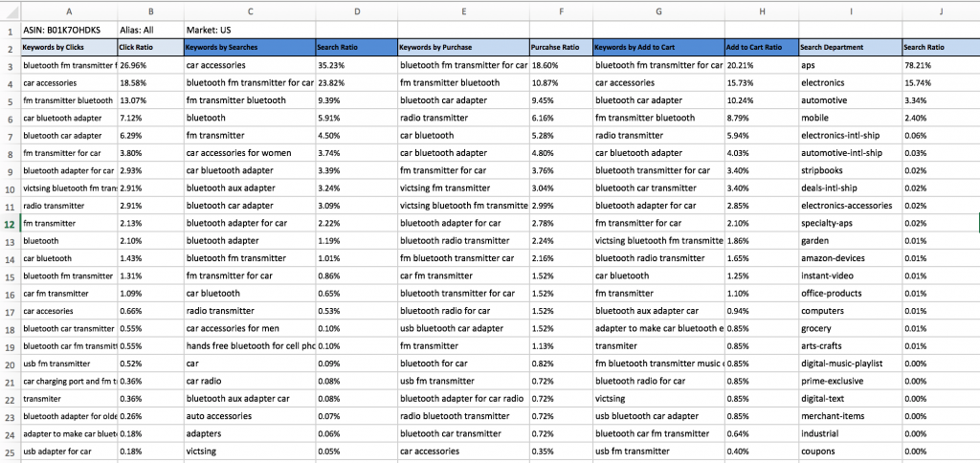The width and height of the screenshot is (980, 463).
Task: Select column H header
Action: tap(762, 11)
